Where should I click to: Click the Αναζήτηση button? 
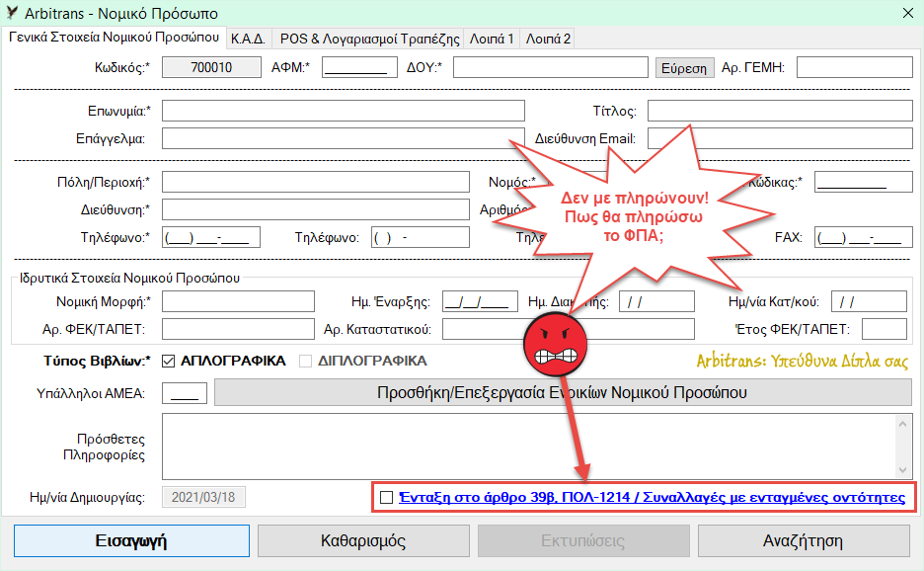coord(804,541)
